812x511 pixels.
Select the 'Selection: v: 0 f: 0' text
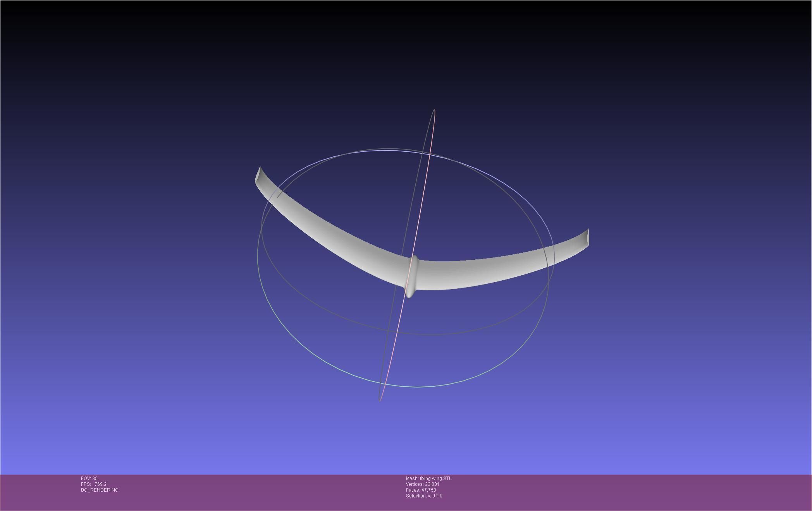click(424, 496)
